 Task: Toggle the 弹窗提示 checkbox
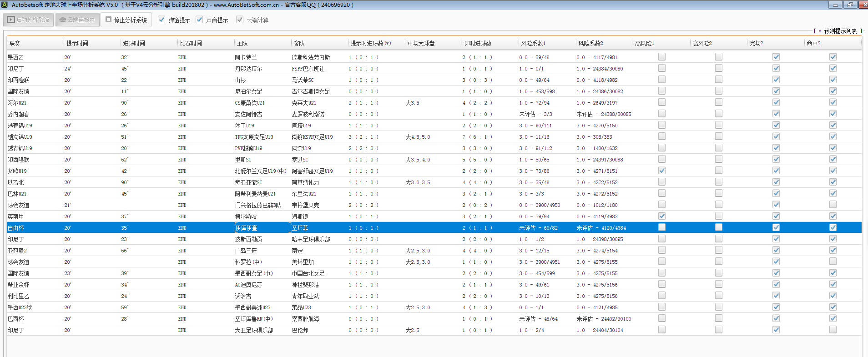click(x=161, y=20)
